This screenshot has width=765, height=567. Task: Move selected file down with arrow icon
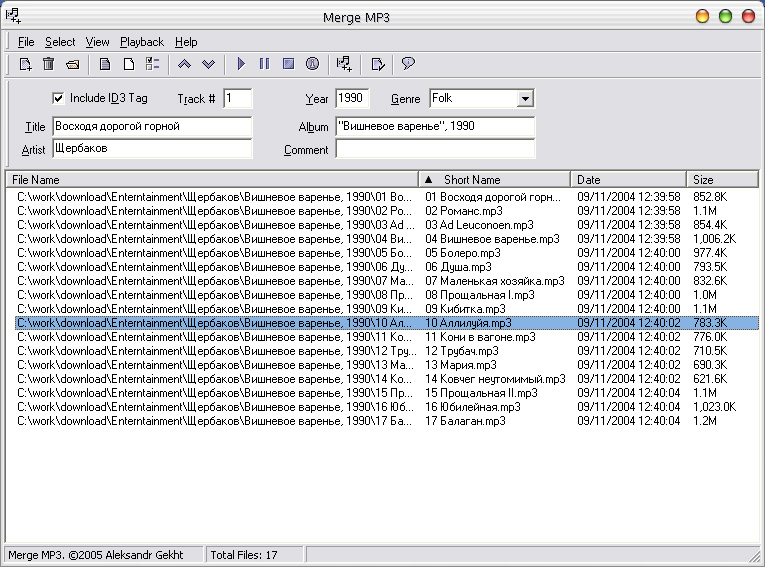(208, 64)
